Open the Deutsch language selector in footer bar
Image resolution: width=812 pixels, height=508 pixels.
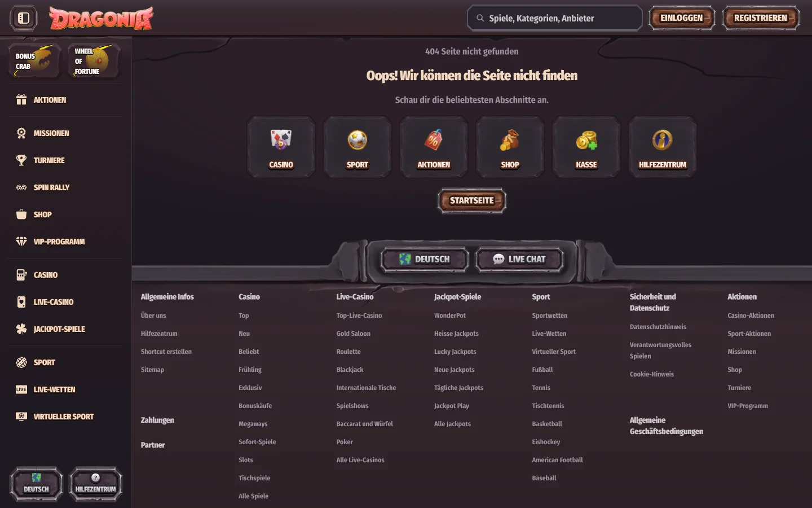(x=425, y=260)
